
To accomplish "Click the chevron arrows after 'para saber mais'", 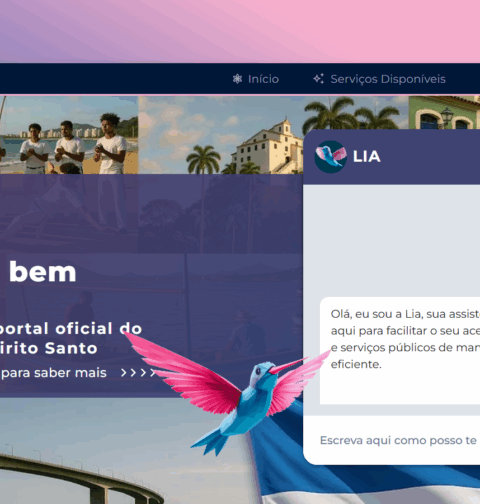I will pos(138,373).
